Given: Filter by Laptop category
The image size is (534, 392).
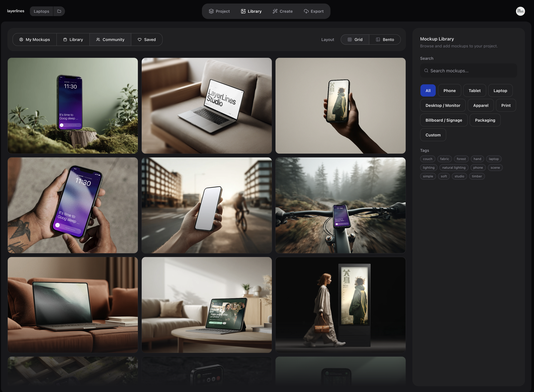Looking at the screenshot, I should (500, 91).
